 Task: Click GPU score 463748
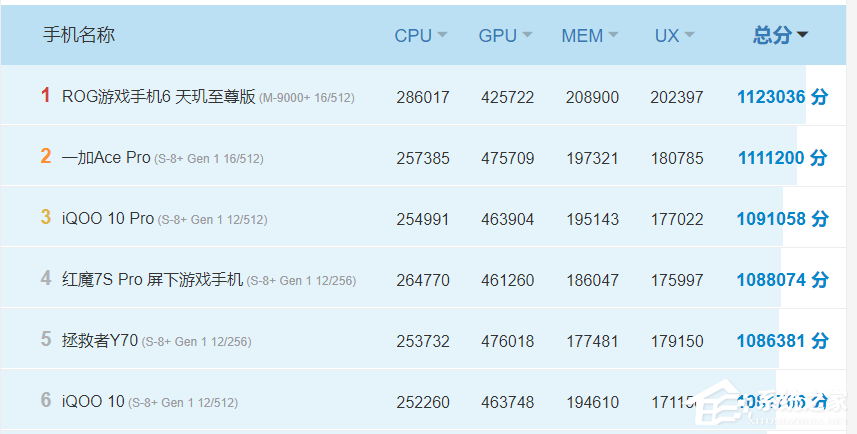click(x=508, y=403)
